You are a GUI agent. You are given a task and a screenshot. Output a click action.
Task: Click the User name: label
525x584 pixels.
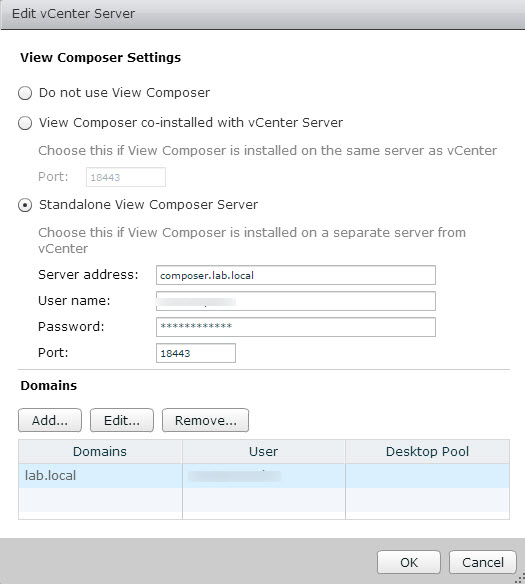point(74,301)
